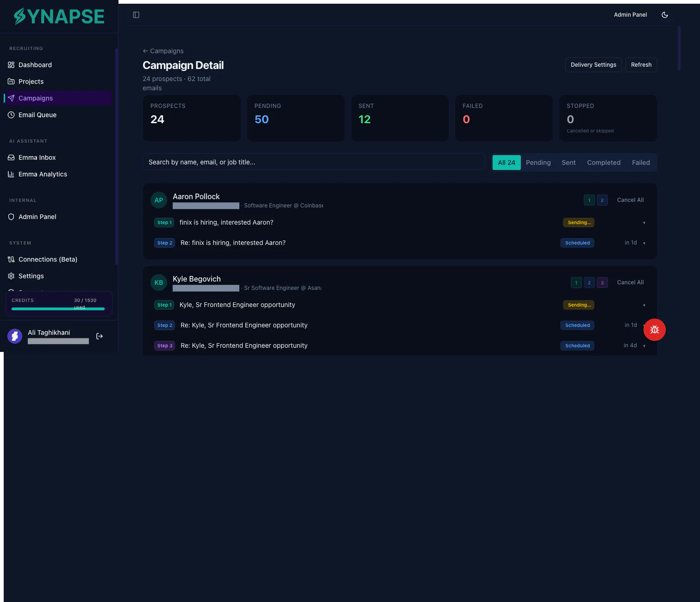Open Settings in the sidebar
The image size is (700, 602).
coord(58,276)
